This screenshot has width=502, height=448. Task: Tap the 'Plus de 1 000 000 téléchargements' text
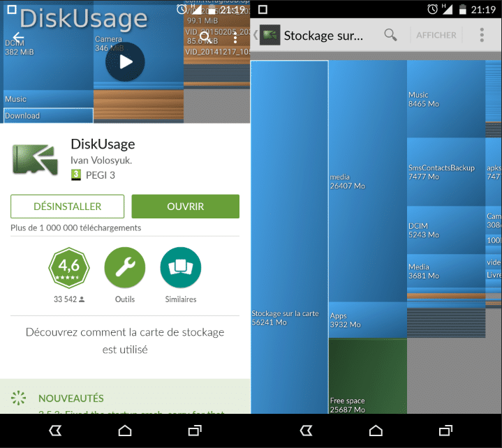[x=76, y=228]
